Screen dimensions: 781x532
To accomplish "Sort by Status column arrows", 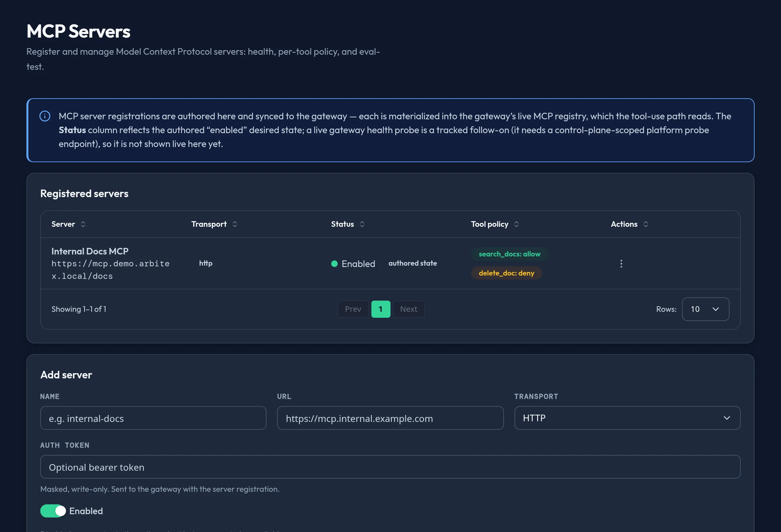I will pyautogui.click(x=362, y=224).
